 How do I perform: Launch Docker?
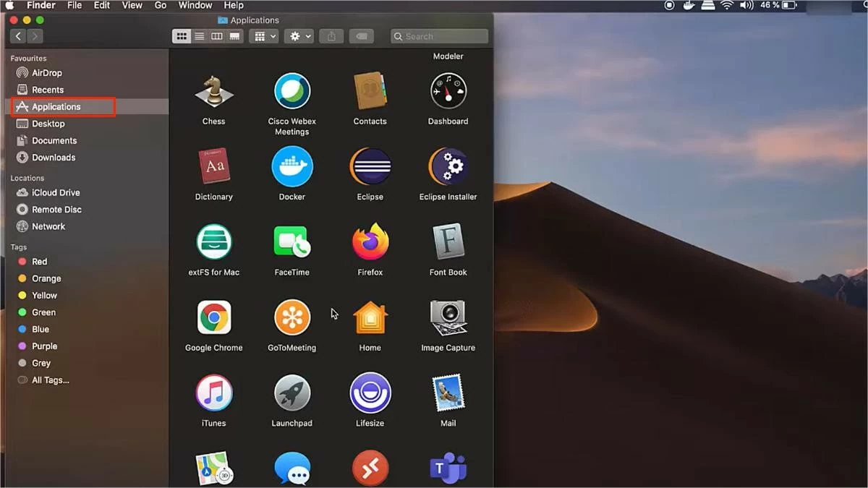(x=292, y=167)
